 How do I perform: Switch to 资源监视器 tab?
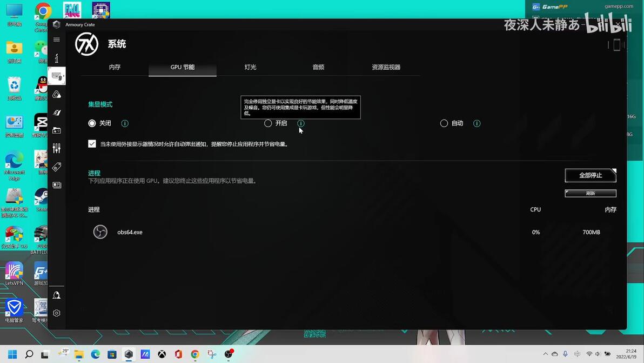tap(386, 67)
